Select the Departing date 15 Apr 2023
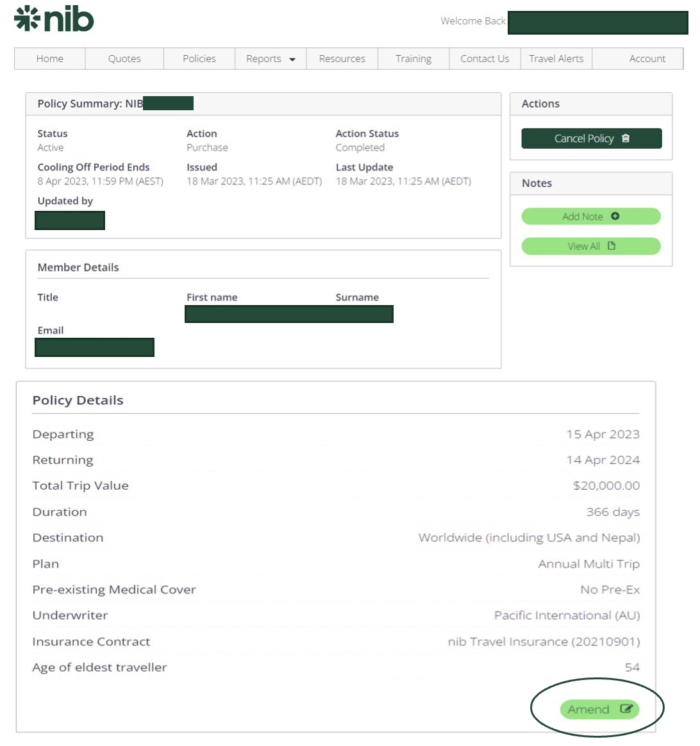 (x=603, y=435)
